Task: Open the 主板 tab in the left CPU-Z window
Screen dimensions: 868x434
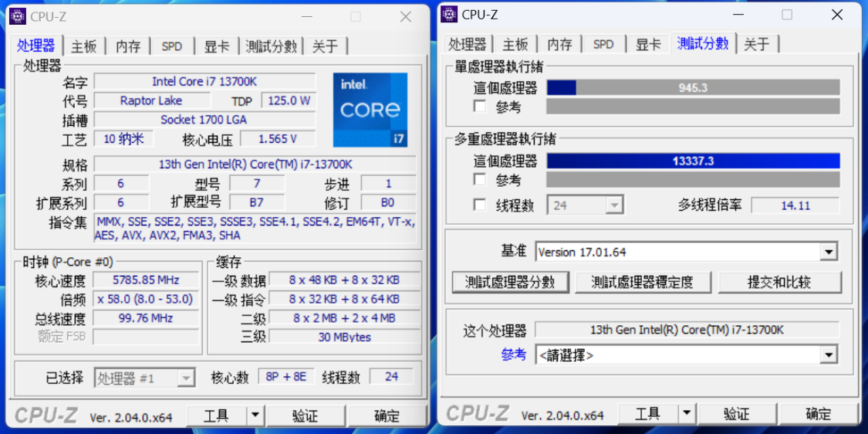Action: point(84,46)
